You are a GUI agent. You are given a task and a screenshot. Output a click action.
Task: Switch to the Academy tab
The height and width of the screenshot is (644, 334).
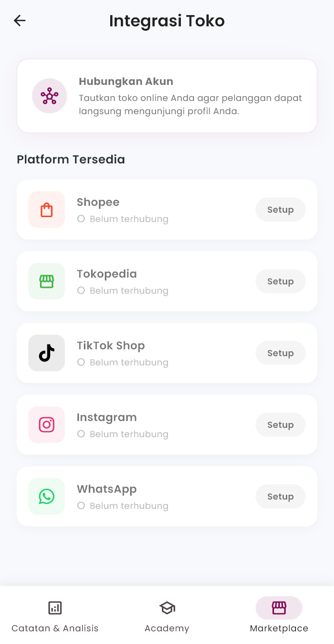coord(167,616)
